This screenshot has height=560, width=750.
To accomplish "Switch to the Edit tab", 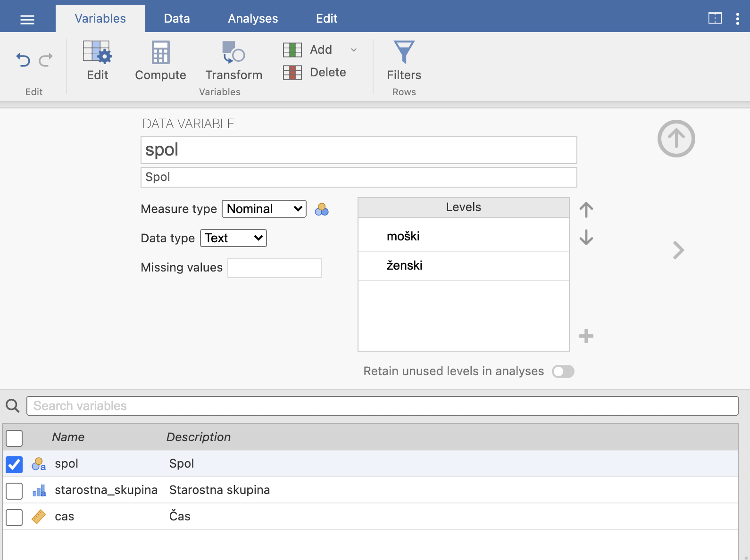I will click(x=327, y=18).
